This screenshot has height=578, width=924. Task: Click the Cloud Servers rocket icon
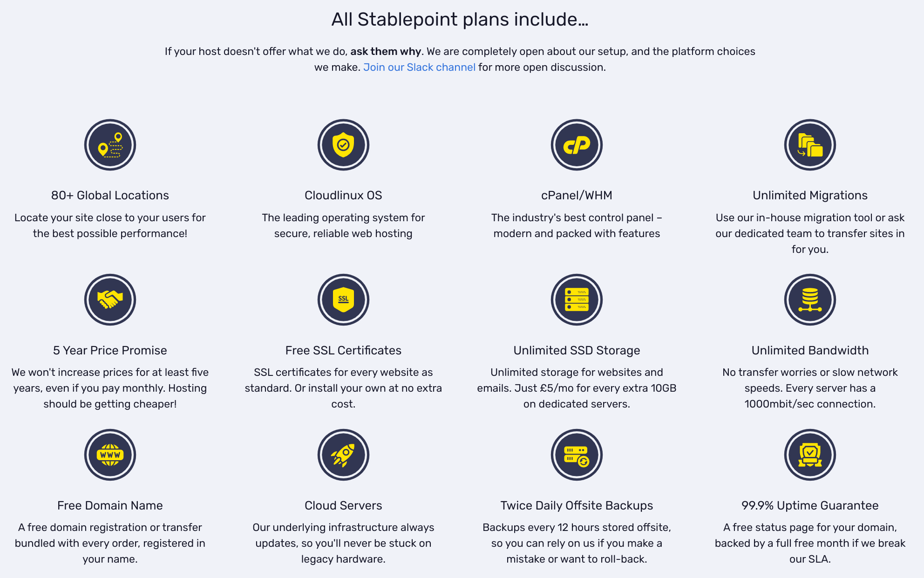(x=343, y=455)
